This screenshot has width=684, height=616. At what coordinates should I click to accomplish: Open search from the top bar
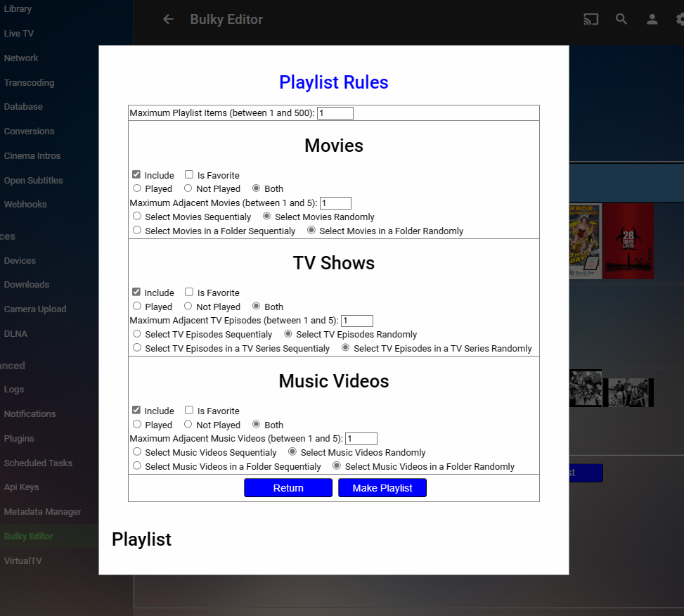tap(621, 19)
